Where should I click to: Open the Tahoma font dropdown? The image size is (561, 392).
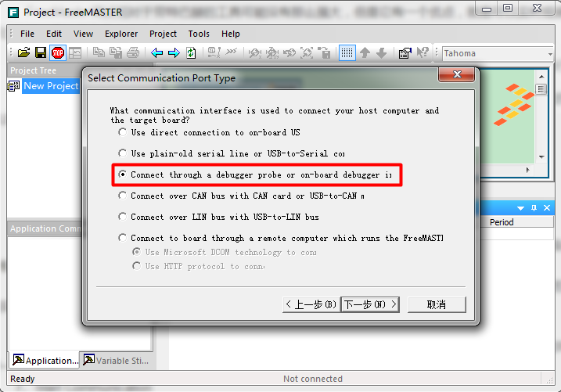[550, 54]
